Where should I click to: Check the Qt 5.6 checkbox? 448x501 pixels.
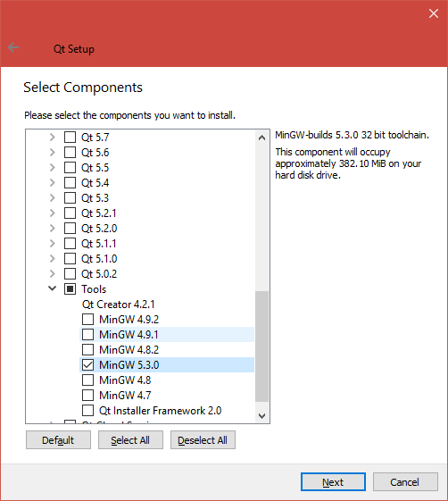point(70,152)
